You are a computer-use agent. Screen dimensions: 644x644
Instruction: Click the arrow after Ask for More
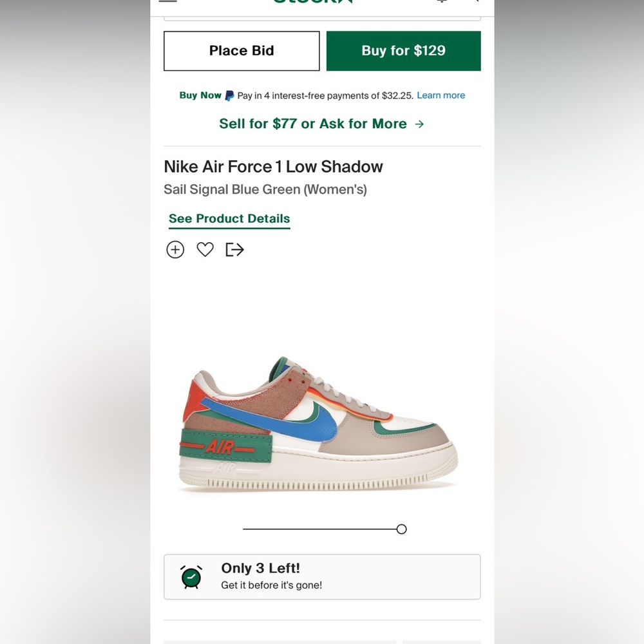click(419, 124)
